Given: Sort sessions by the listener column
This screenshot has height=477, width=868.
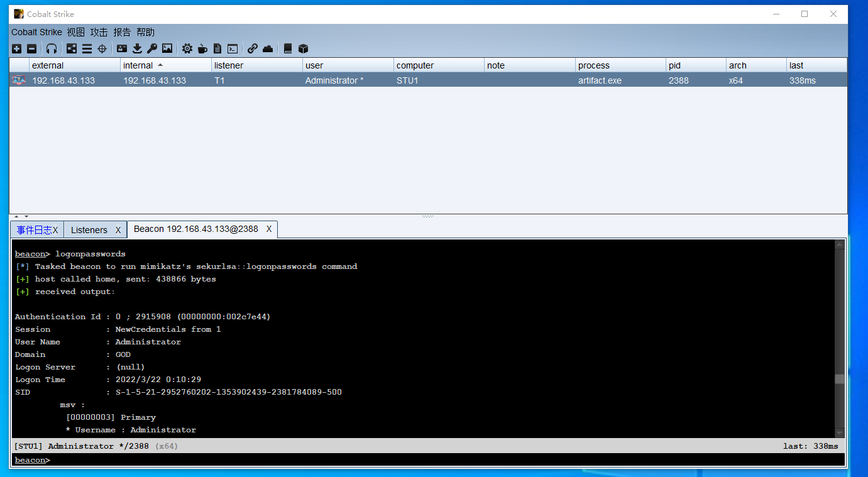Looking at the screenshot, I should [257, 65].
